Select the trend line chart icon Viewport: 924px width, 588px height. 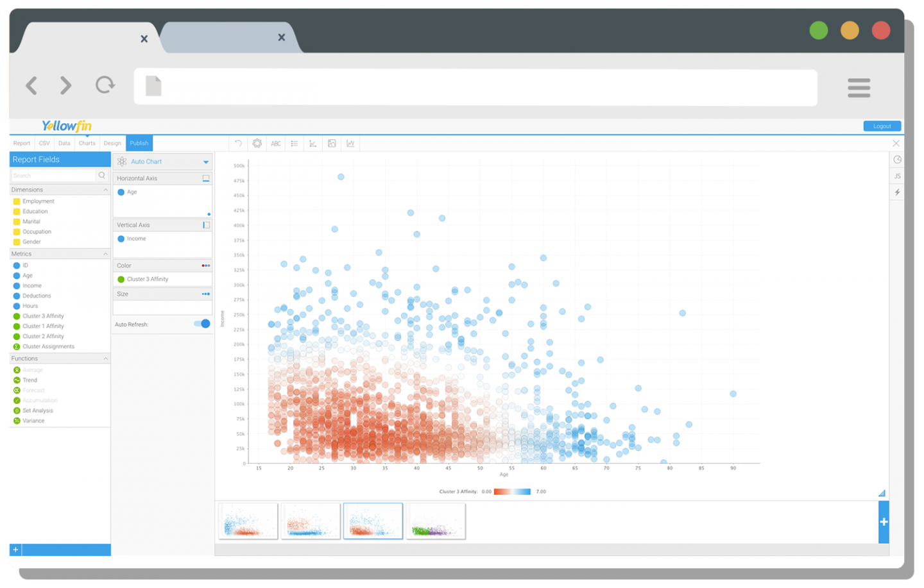click(312, 143)
